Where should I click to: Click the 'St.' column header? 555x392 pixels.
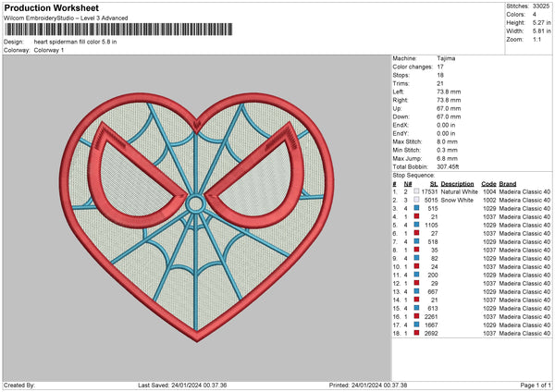434,184
